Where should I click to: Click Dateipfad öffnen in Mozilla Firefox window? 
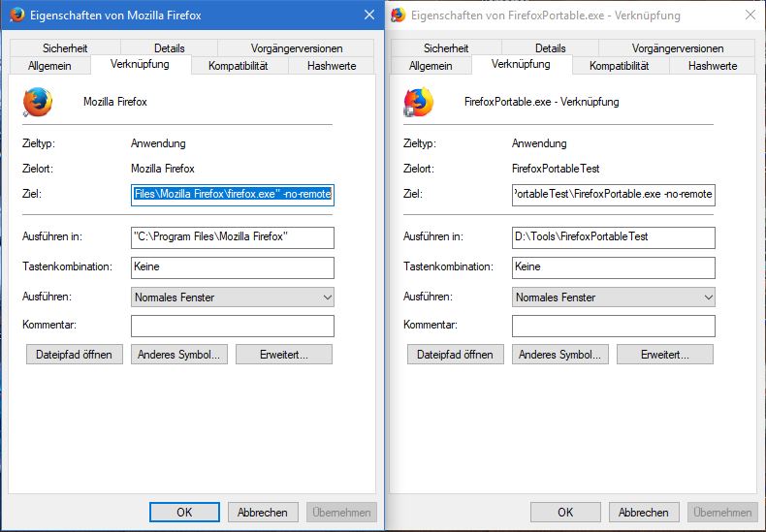75,355
